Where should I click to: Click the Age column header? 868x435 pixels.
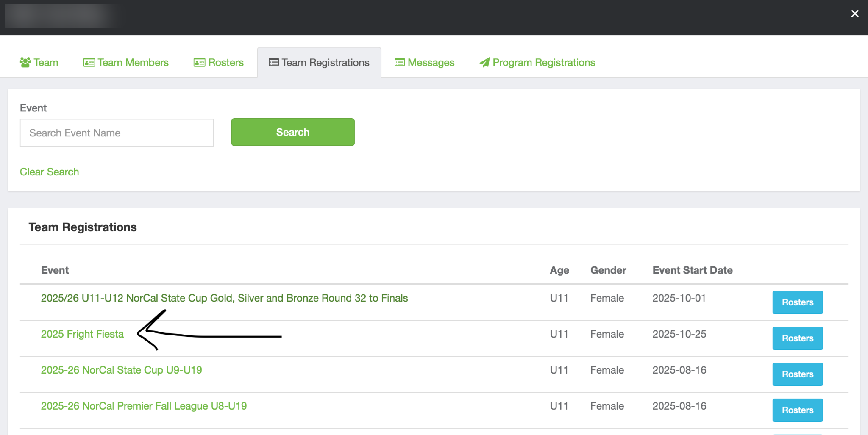click(559, 270)
